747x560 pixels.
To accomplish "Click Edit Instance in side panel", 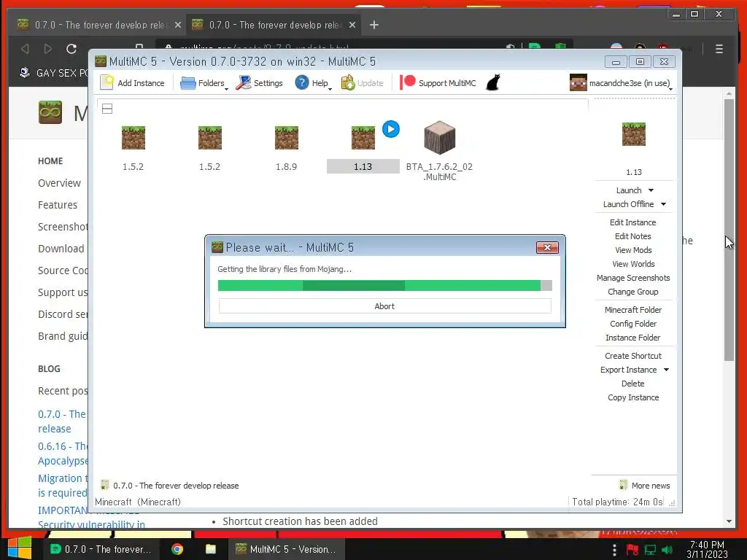I will (x=632, y=222).
